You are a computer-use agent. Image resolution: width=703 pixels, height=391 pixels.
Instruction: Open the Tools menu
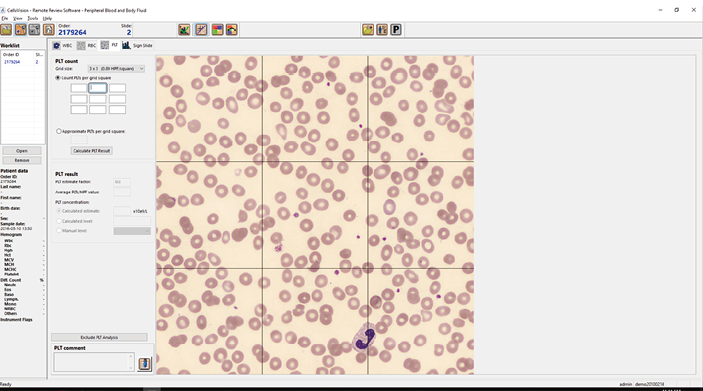33,18
